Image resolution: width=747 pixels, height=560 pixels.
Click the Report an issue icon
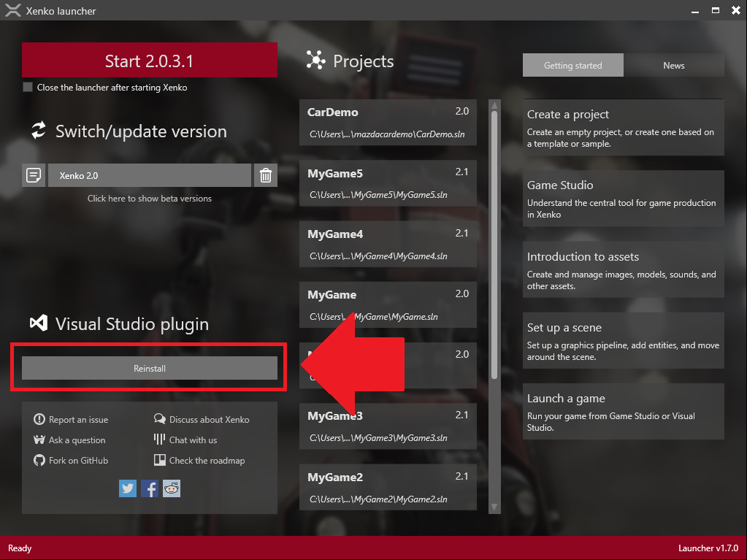click(38, 419)
